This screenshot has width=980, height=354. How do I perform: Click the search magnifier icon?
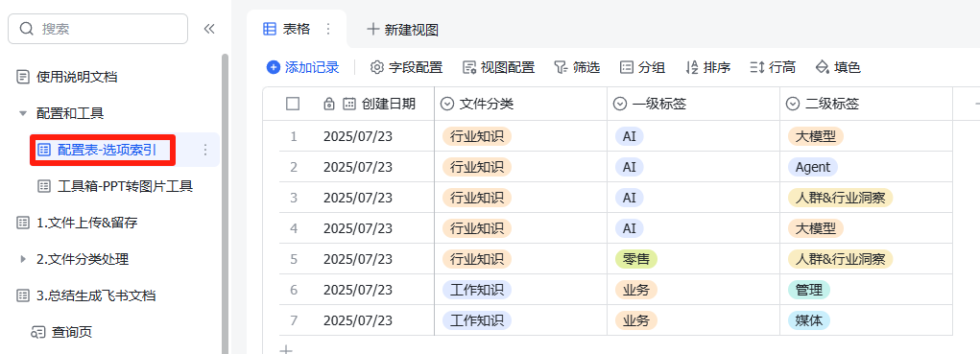pos(26,29)
